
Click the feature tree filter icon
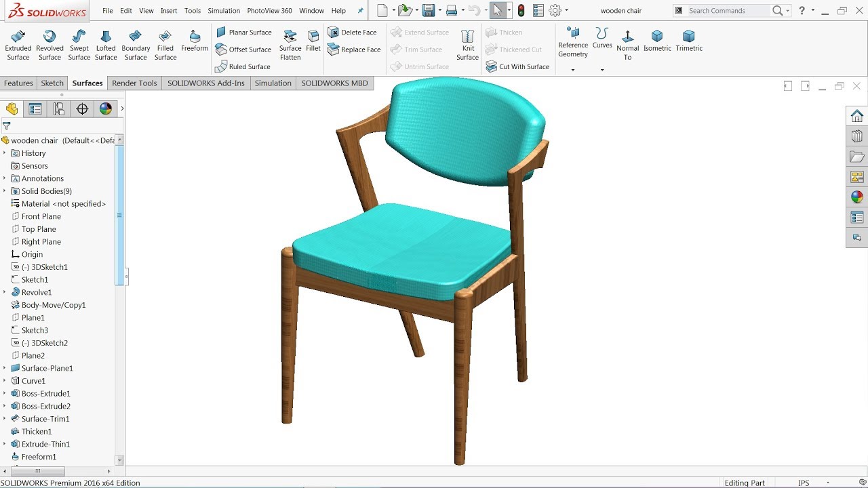coord(6,125)
